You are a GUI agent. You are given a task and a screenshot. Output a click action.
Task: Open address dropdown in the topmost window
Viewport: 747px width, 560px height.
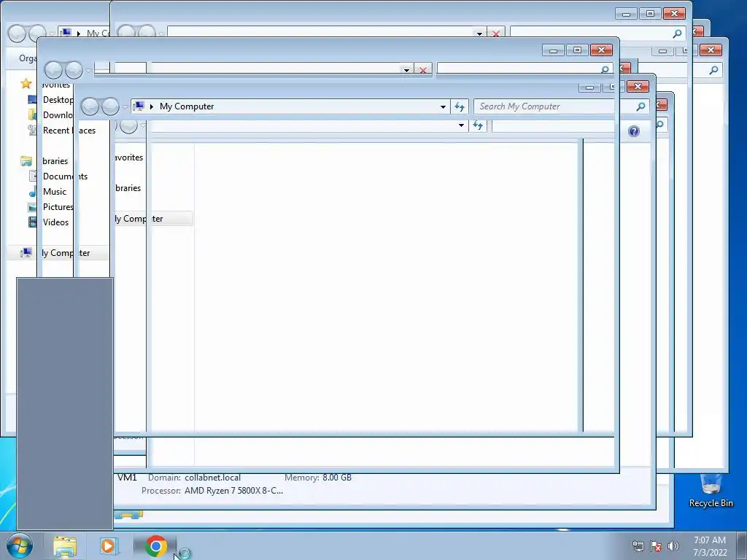479,34
